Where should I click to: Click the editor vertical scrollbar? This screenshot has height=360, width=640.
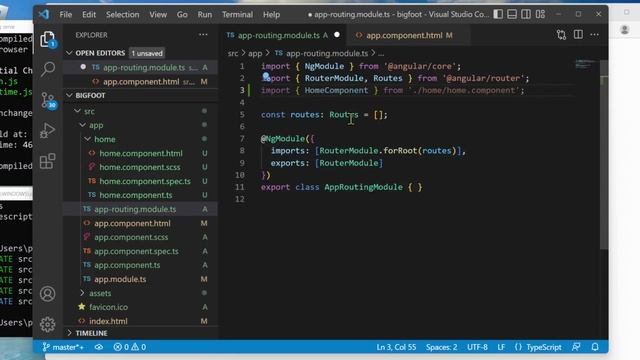604,155
